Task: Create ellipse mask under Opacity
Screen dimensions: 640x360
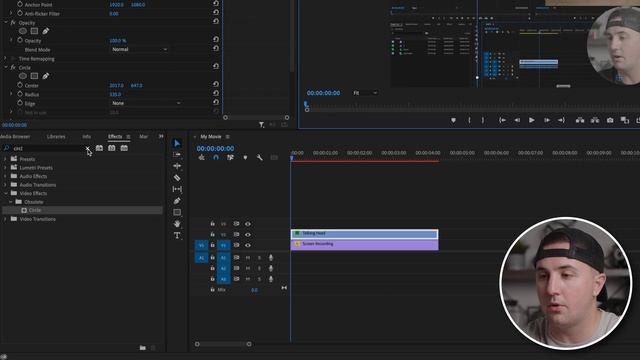Action: [23, 31]
